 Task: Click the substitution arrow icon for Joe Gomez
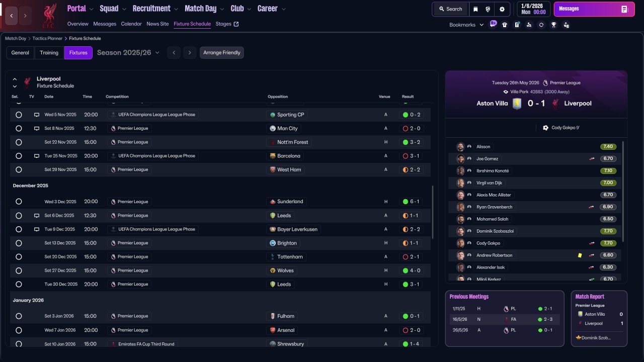click(592, 159)
